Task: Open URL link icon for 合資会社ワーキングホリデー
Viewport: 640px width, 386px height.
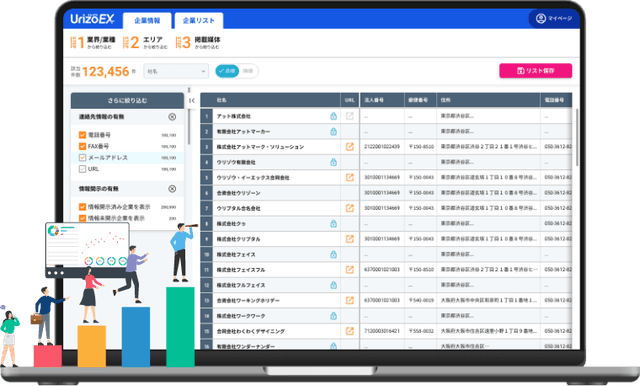Action: (350, 300)
